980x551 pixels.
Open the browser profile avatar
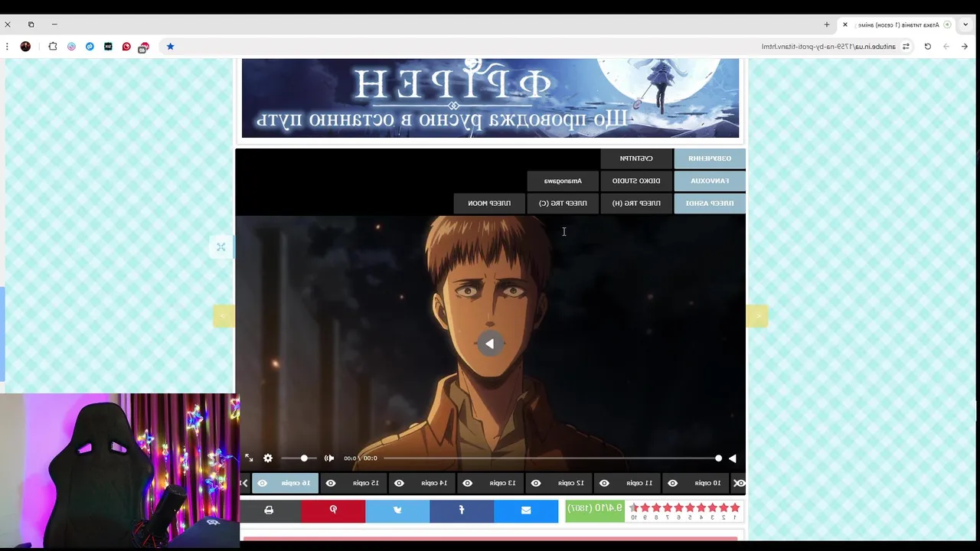click(x=25, y=47)
